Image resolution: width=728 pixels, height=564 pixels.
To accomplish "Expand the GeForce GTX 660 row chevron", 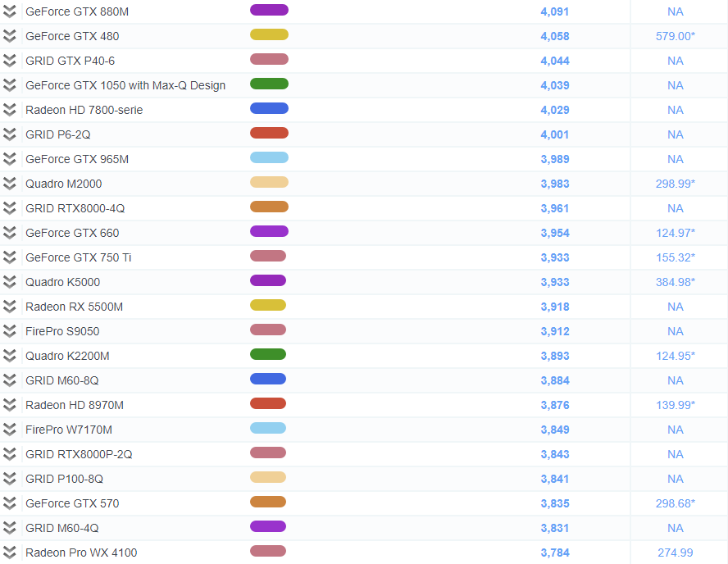I will pos(9,233).
